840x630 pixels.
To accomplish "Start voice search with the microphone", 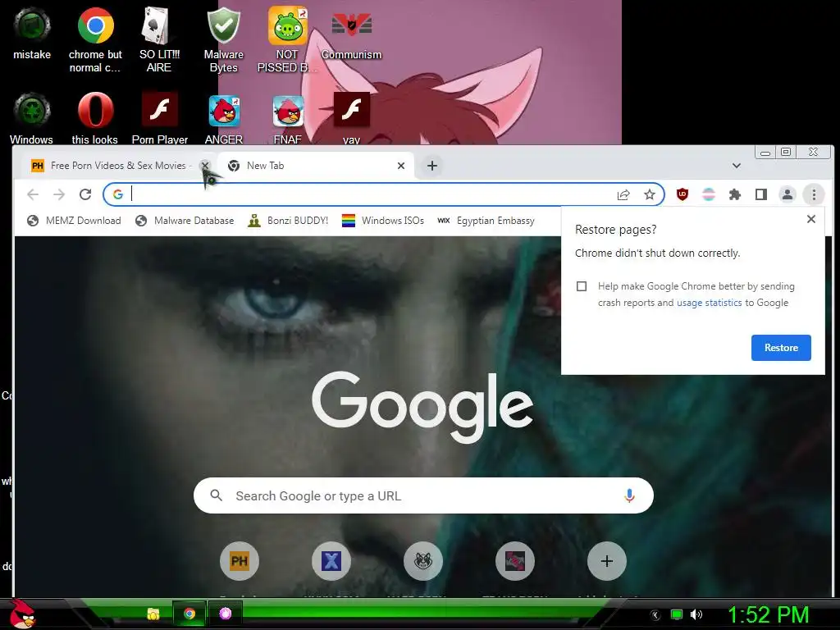I will (629, 495).
